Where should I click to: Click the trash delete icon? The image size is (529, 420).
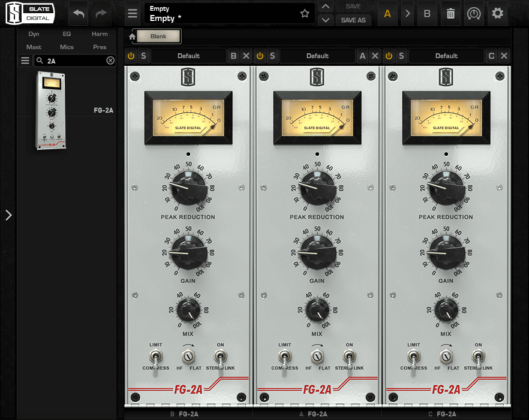(450, 14)
